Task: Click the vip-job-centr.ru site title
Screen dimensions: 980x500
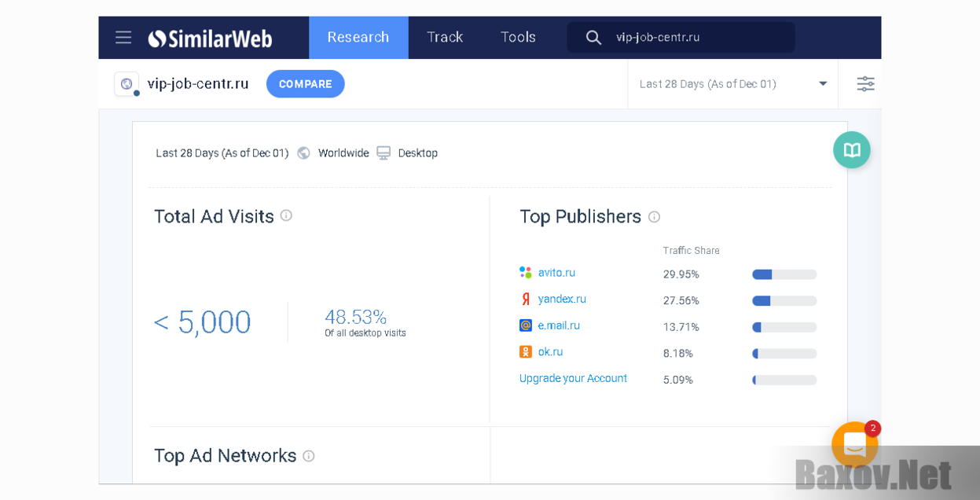Action: coord(198,84)
